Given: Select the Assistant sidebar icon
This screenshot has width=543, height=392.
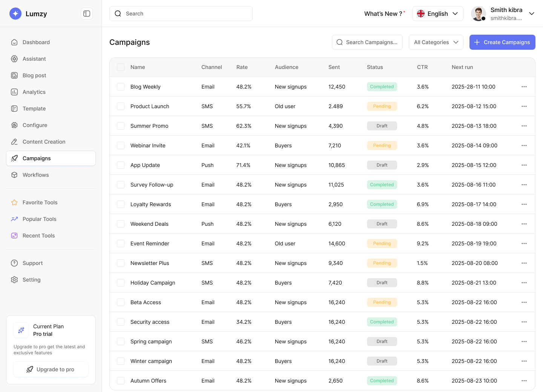Looking at the screenshot, I should coord(14,59).
